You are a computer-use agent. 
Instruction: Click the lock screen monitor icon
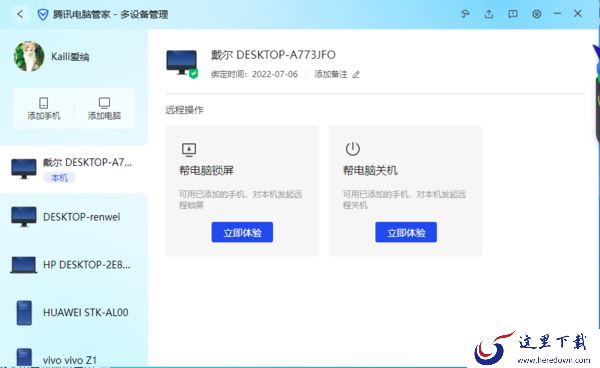click(189, 150)
